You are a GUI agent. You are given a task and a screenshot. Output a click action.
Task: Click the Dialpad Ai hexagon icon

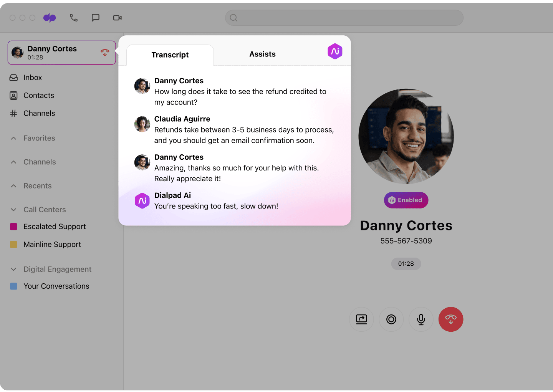[335, 51]
